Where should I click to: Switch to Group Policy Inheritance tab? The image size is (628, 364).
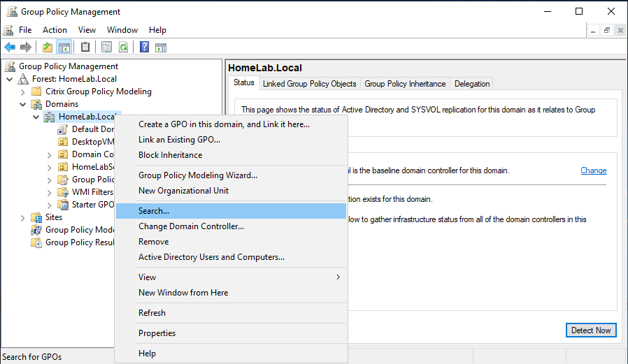tap(405, 84)
